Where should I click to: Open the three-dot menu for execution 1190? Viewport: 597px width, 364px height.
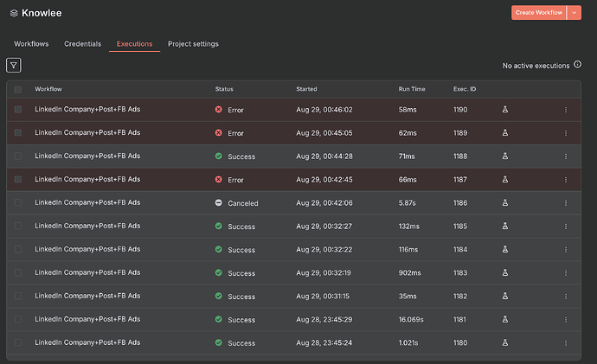(x=566, y=110)
